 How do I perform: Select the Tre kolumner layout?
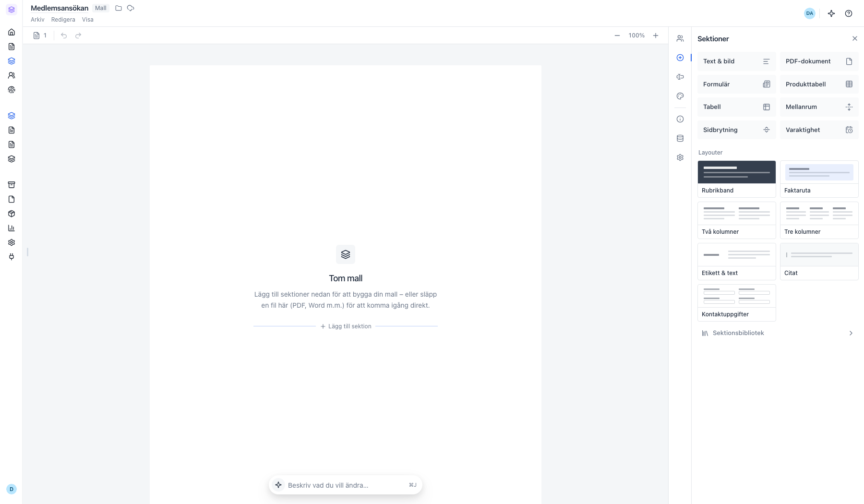pyautogui.click(x=819, y=220)
